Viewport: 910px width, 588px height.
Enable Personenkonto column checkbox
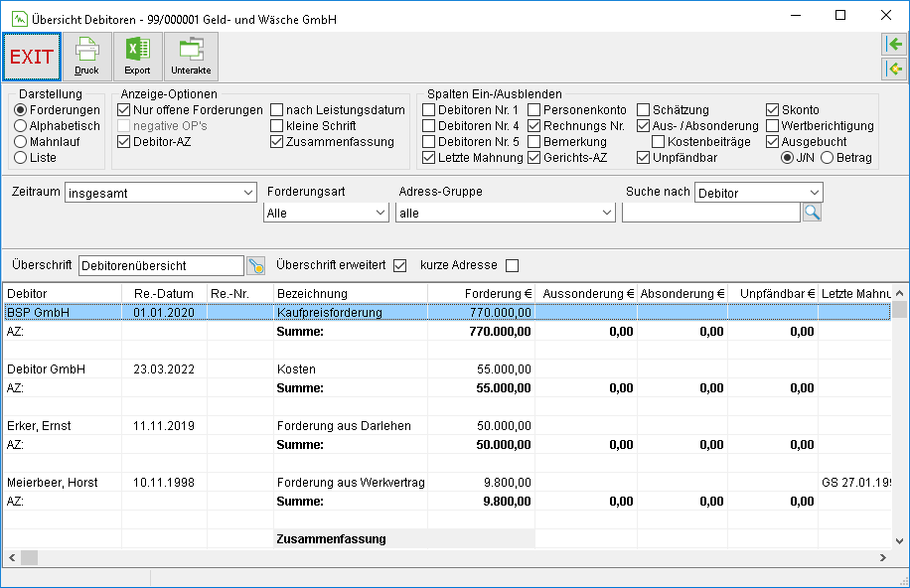pyautogui.click(x=534, y=109)
